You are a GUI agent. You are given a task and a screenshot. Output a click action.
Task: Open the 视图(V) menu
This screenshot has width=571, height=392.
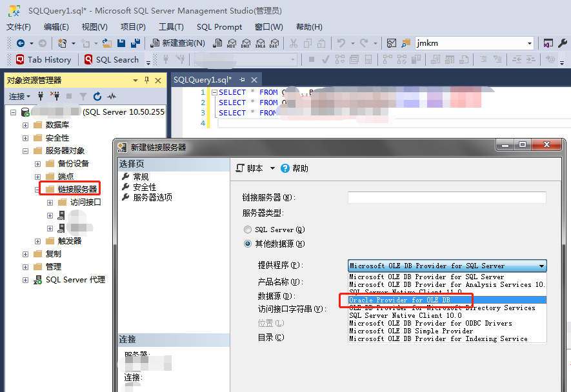(x=95, y=27)
